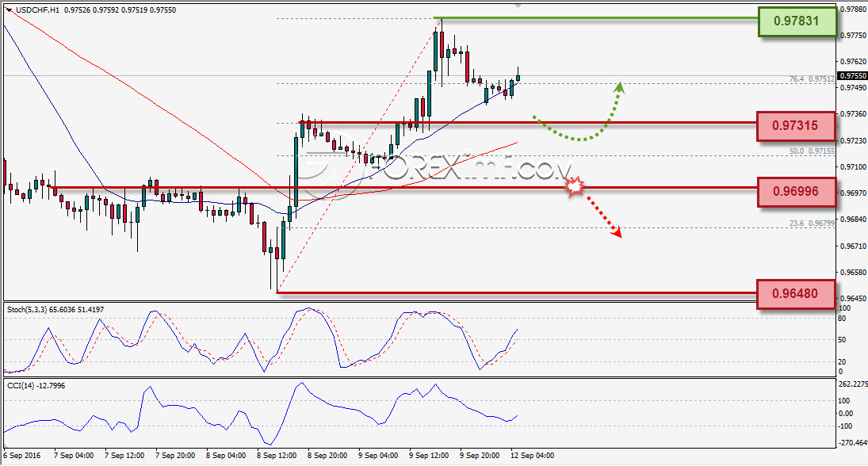Click the CCI scale value -270.464
This screenshot has width=868, height=466.
click(x=853, y=443)
